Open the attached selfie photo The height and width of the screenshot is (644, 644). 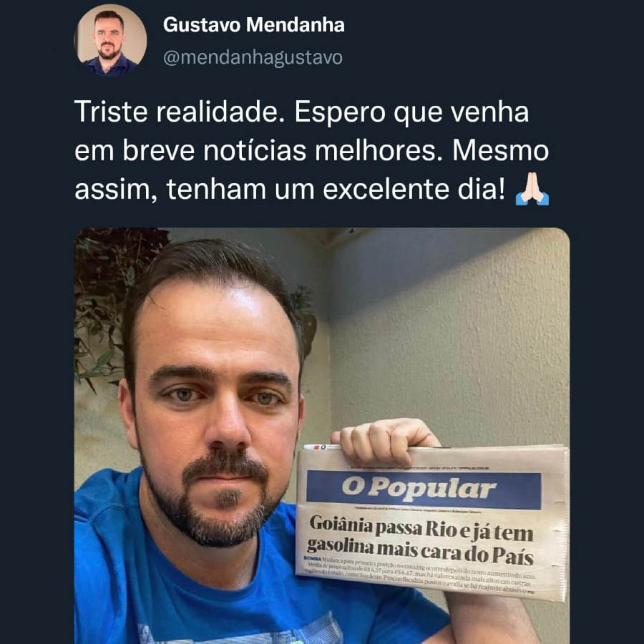coord(321,435)
